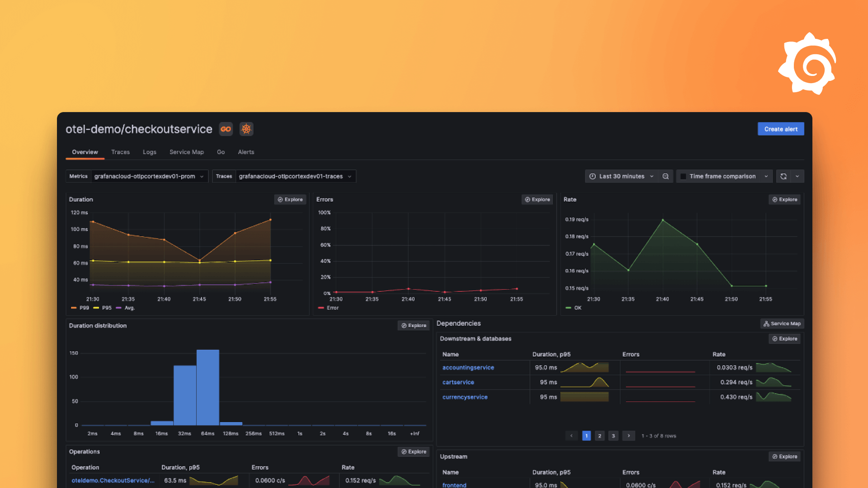This screenshot has width=868, height=488.
Task: Click the accountingservice dependency link
Action: [x=467, y=367]
